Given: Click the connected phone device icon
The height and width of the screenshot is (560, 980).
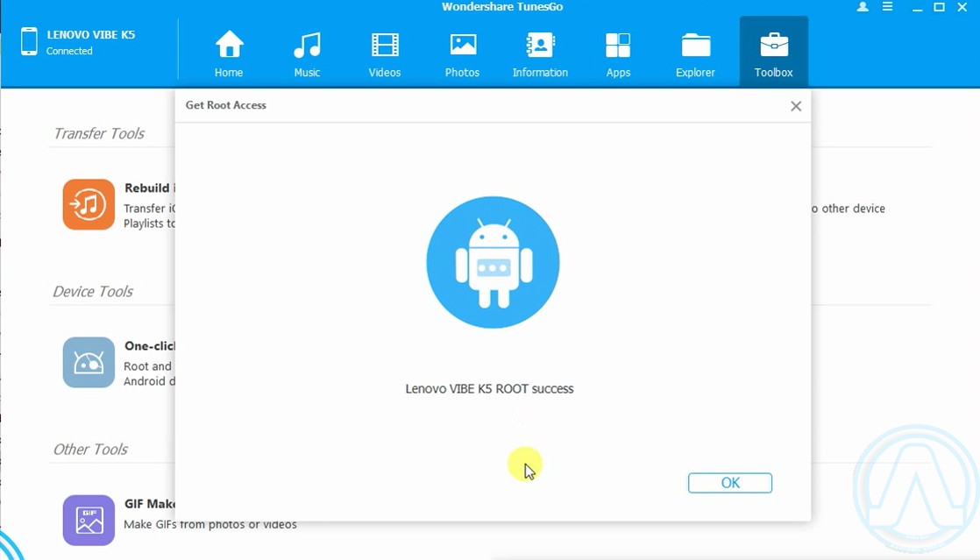Looking at the screenshot, I should pyautogui.click(x=29, y=41).
